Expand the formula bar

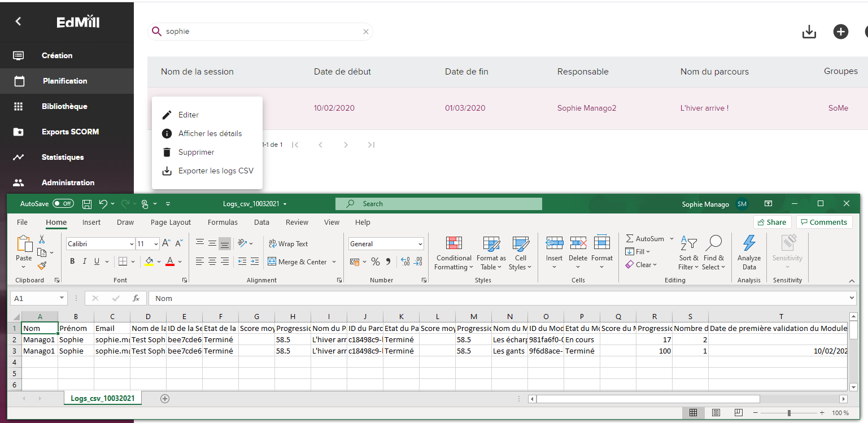click(852, 298)
